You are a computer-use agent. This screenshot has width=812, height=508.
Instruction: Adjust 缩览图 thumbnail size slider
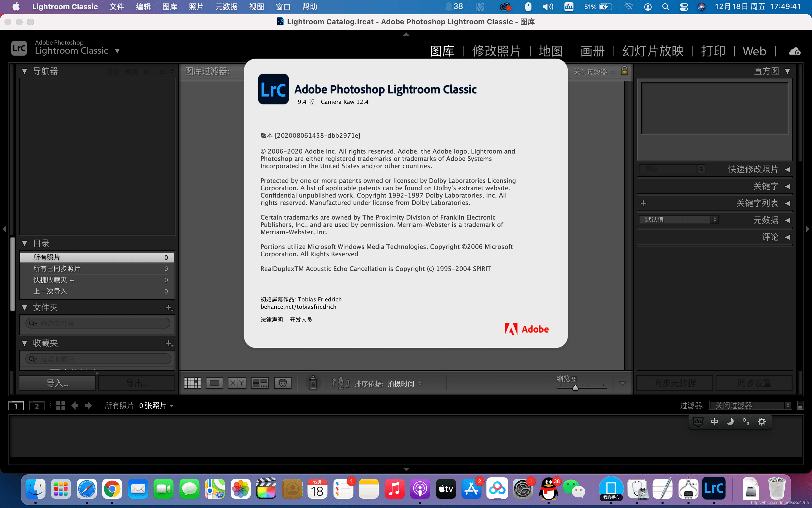575,388
